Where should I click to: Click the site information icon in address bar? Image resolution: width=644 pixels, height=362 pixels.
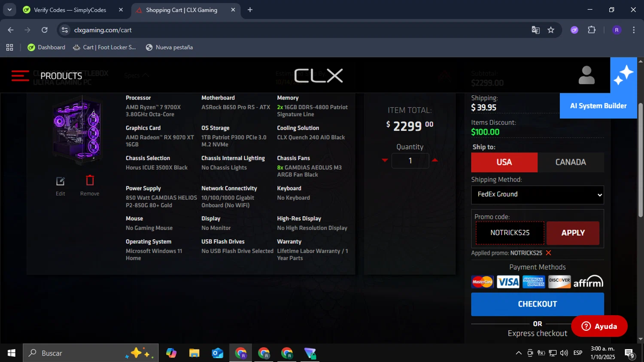point(65,30)
